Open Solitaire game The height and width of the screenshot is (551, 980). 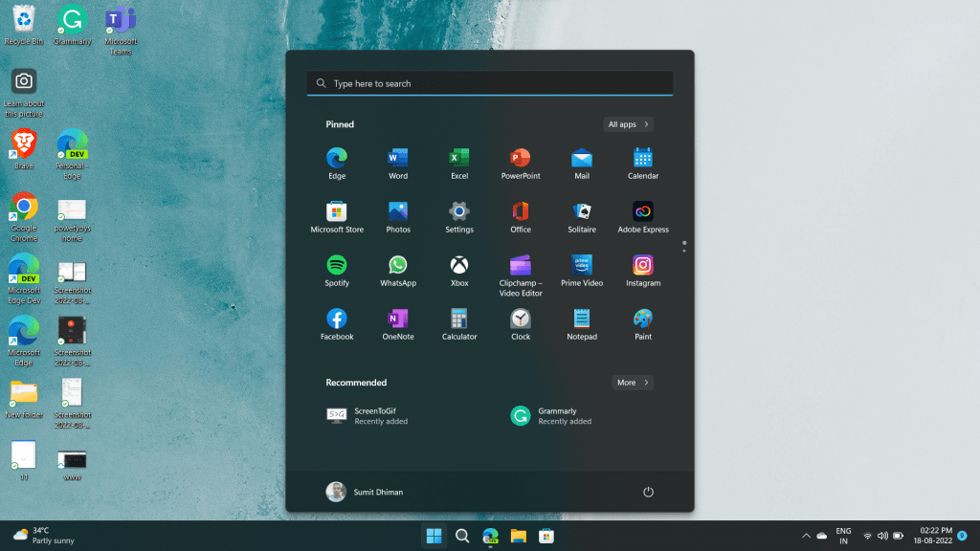(582, 217)
